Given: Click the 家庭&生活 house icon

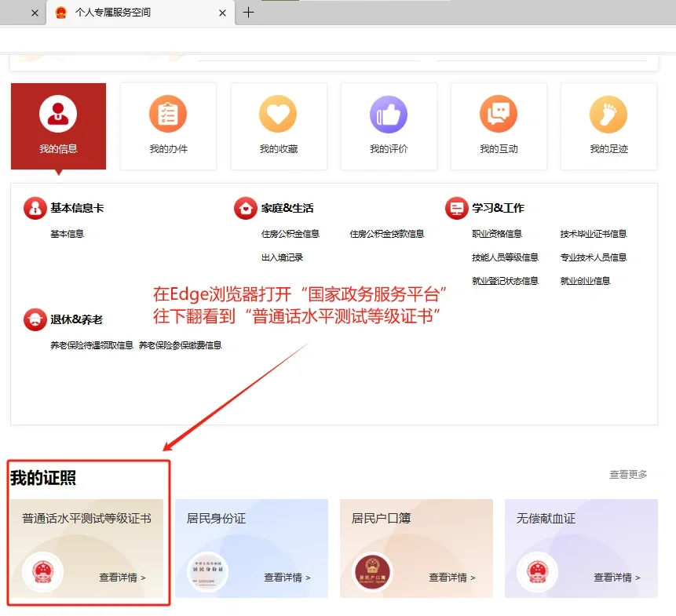Looking at the screenshot, I should pos(246,209).
